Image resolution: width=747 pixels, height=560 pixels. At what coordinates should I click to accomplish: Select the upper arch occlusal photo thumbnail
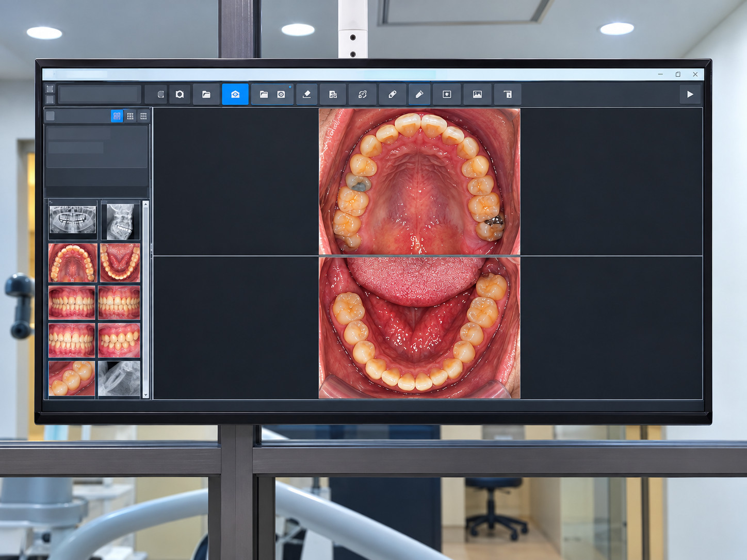pos(73,263)
